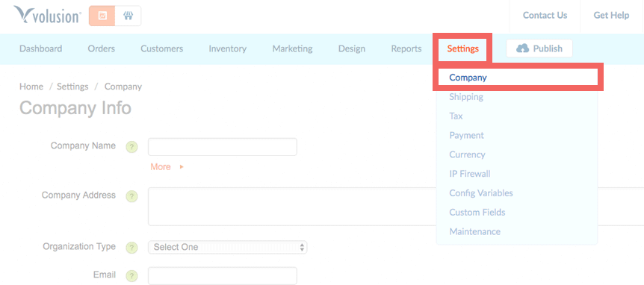Go to Settings breadcrumb link
Screen dimensions: 644x285
(x=72, y=87)
